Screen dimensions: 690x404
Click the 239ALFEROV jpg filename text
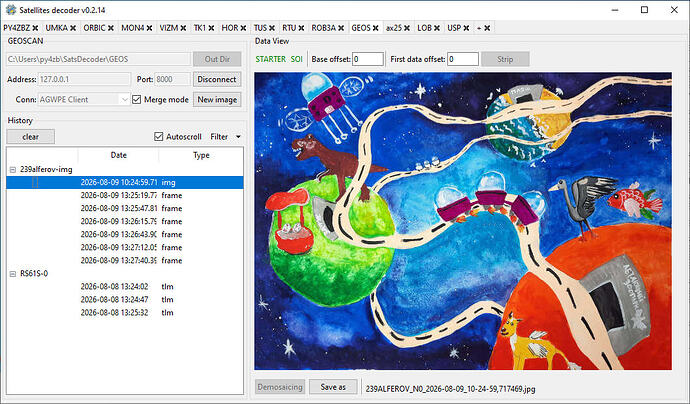click(451, 389)
